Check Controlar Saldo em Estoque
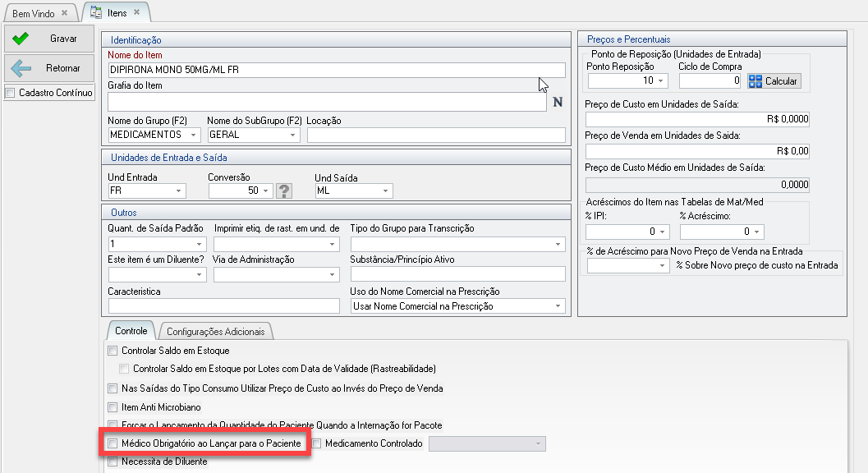This screenshot has height=473, width=868. coord(113,351)
